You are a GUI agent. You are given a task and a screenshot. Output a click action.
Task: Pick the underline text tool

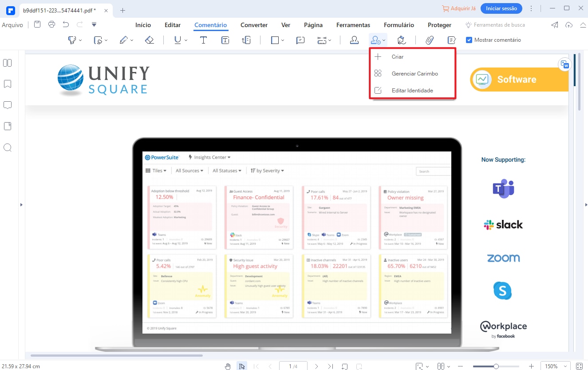pos(178,40)
